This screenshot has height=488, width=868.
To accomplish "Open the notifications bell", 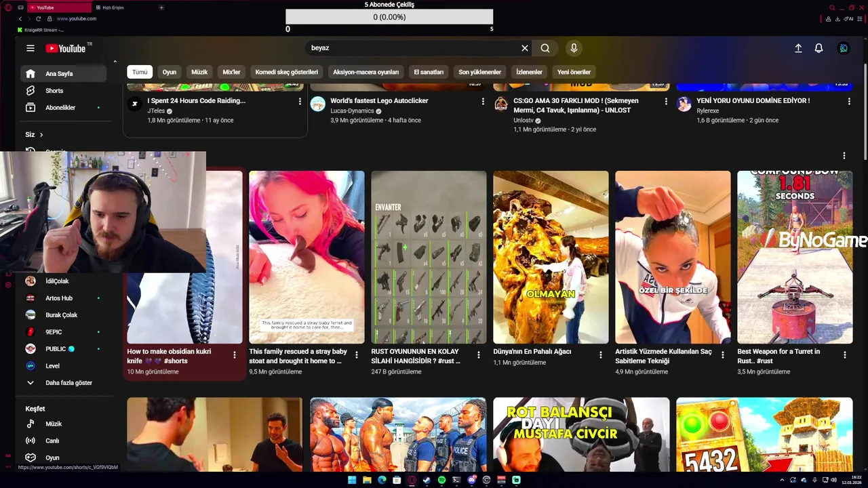I will tap(818, 48).
